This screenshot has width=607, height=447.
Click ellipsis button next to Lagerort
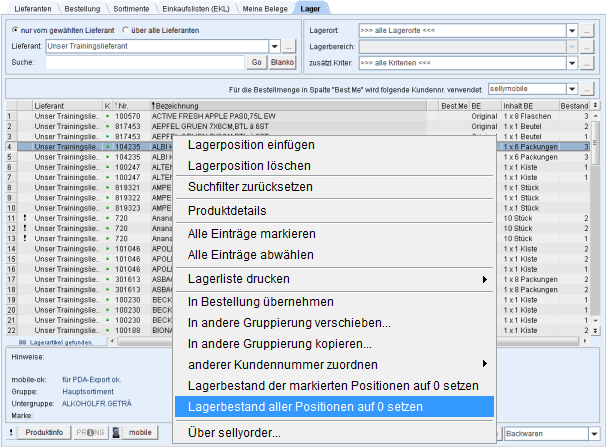click(587, 30)
